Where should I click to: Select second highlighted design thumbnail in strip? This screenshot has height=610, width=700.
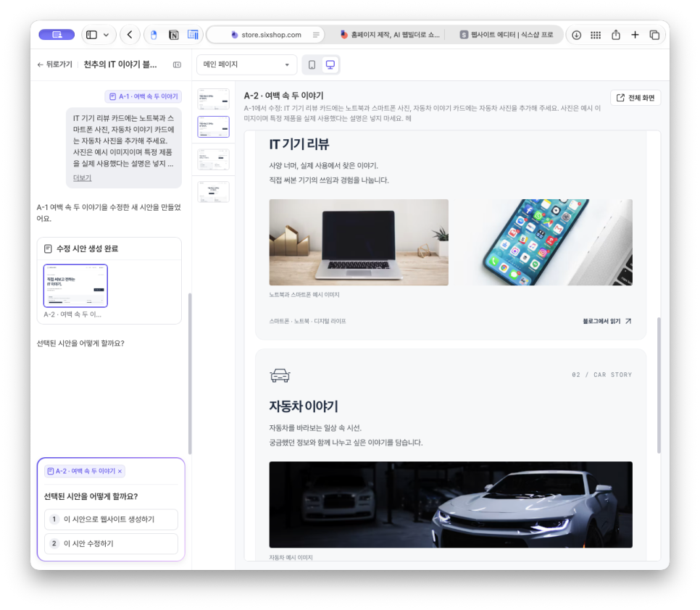tap(213, 127)
